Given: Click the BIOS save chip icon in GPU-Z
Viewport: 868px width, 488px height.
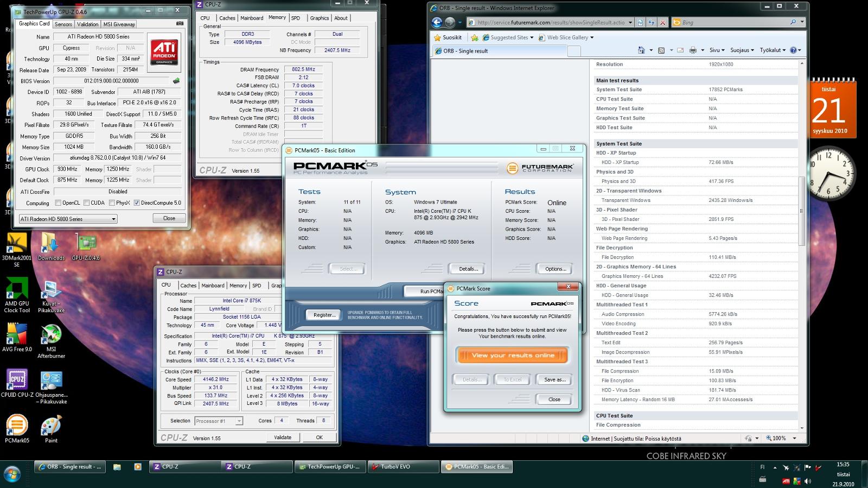Looking at the screenshot, I should tap(176, 81).
